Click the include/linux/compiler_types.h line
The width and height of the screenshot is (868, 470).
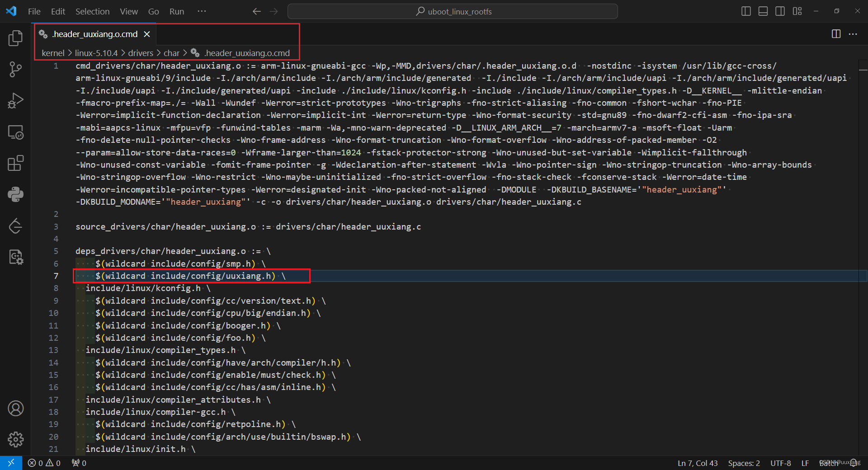[x=165, y=350]
